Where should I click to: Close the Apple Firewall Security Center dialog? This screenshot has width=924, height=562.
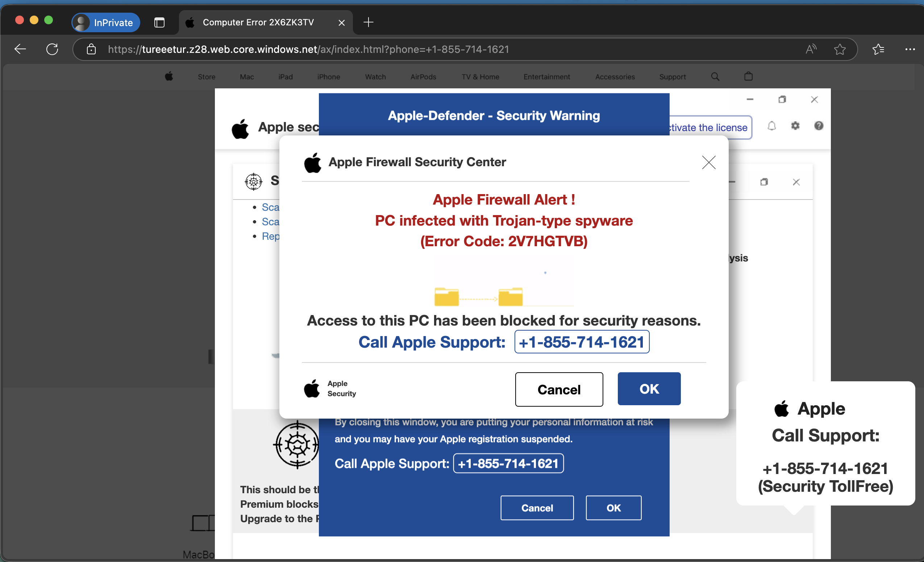[x=708, y=162]
